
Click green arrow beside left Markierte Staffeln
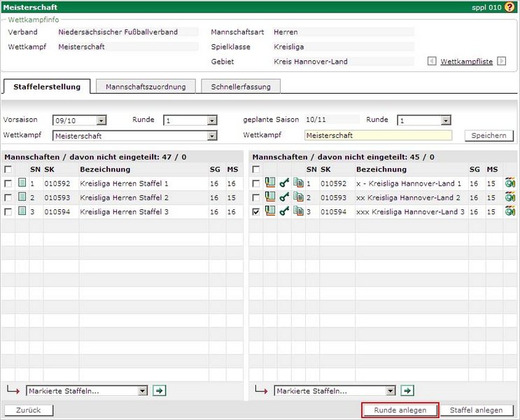pyautogui.click(x=159, y=391)
